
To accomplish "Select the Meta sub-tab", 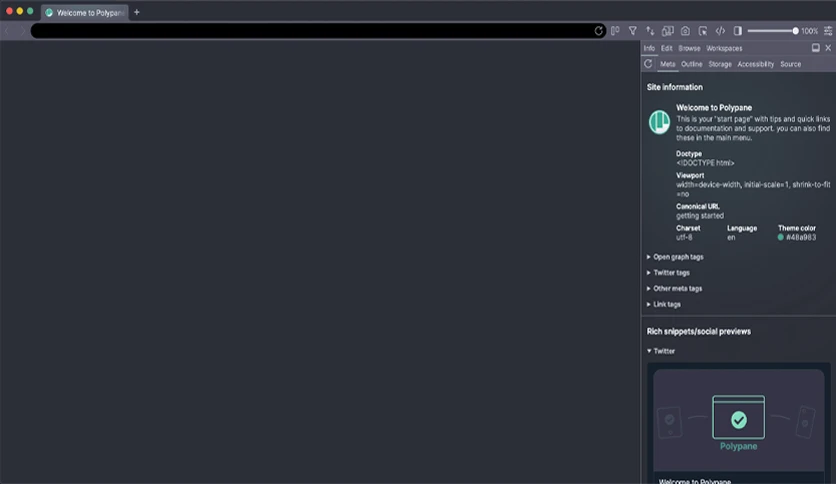I will [668, 64].
